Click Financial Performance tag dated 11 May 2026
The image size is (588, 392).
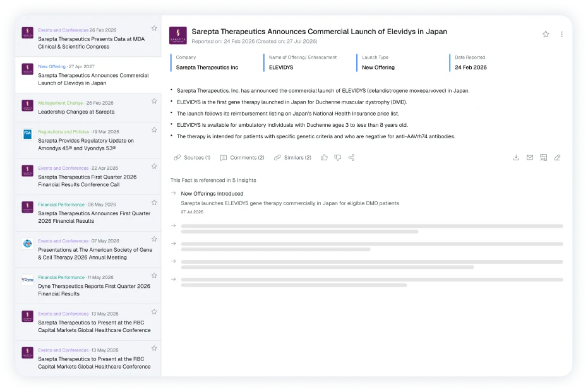point(61,277)
